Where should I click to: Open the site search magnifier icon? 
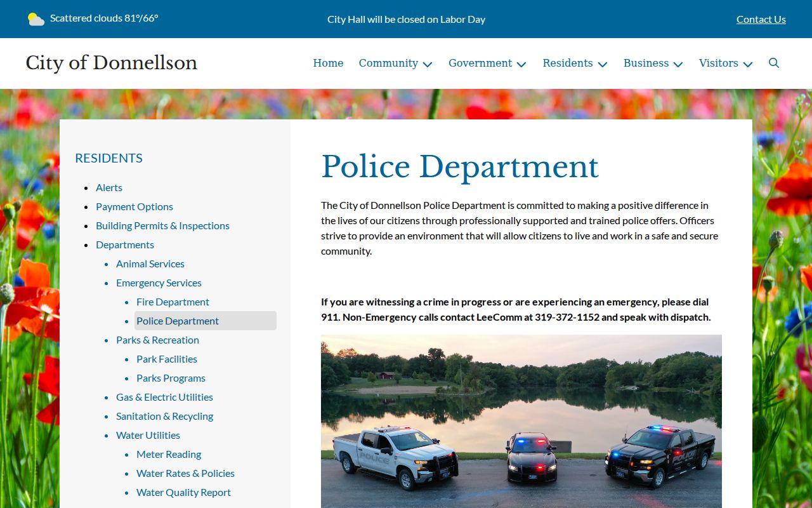click(774, 63)
